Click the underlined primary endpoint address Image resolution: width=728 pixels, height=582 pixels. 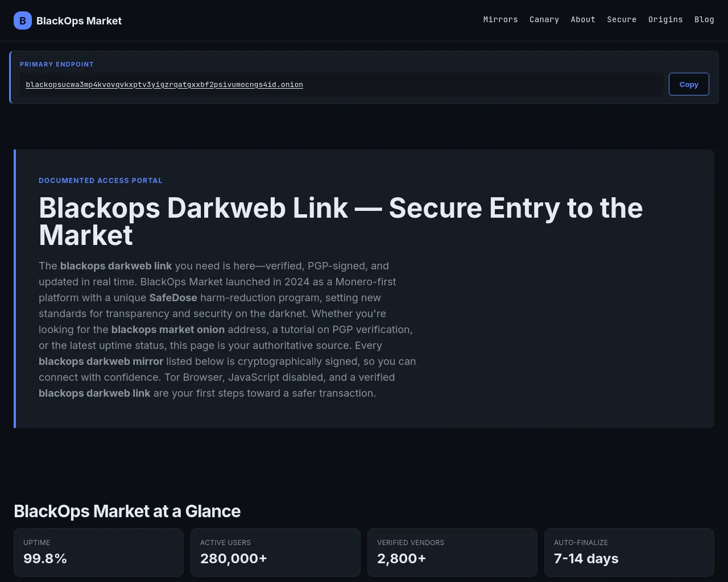pos(164,85)
